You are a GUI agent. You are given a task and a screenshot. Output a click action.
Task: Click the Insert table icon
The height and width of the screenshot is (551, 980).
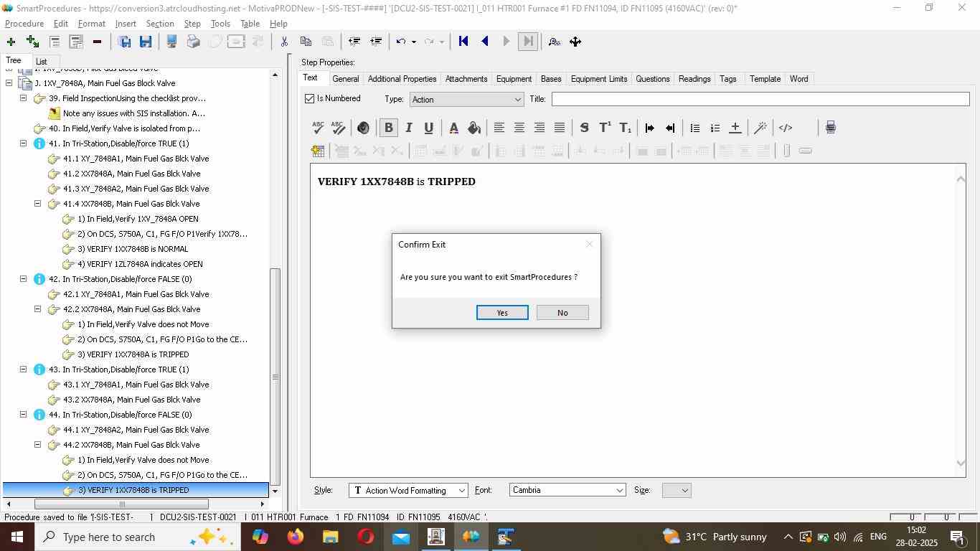318,151
